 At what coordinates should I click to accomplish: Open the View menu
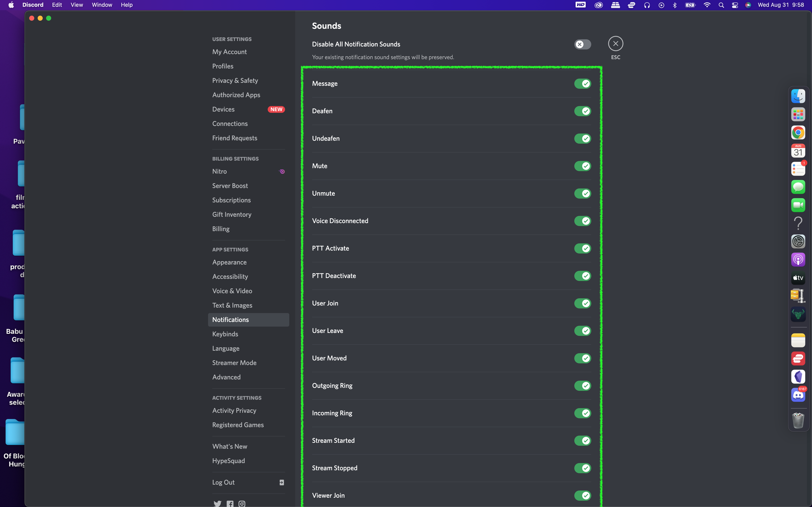coord(77,5)
